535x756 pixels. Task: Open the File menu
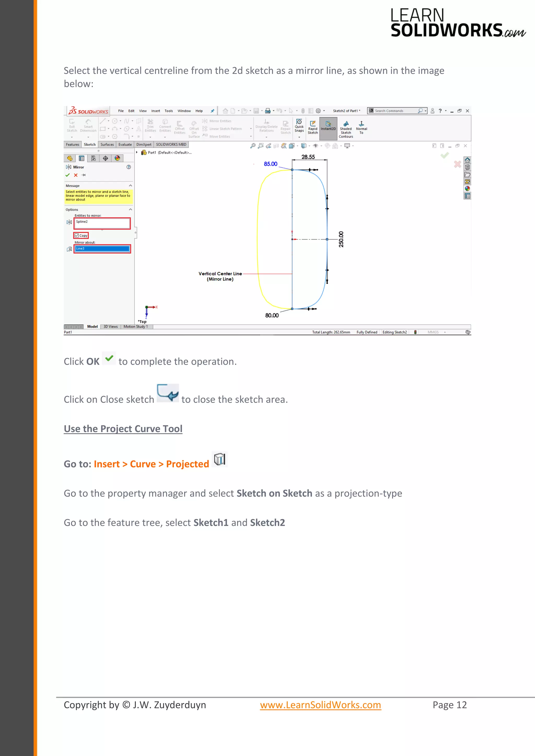(x=121, y=111)
